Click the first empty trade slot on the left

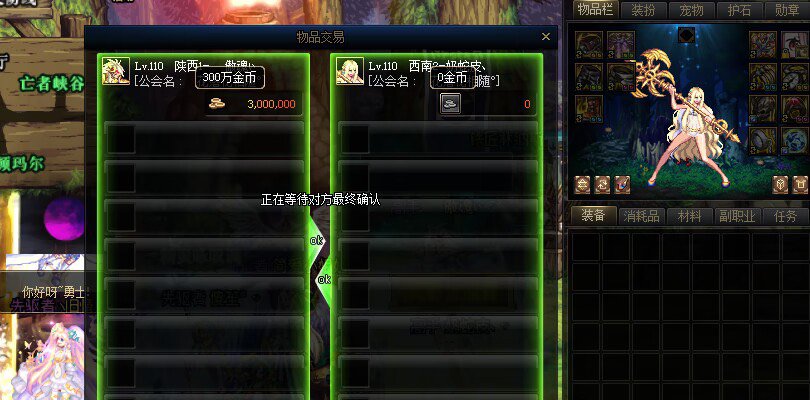[x=204, y=139]
